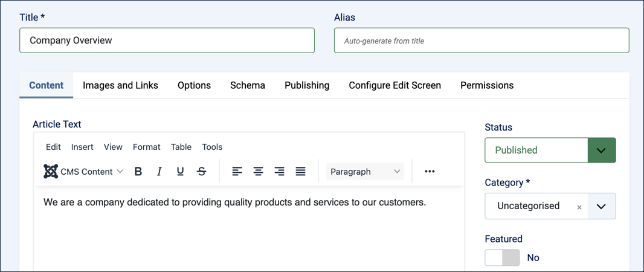Open the Schema tab
Viewport: 644px width, 272px height.
tap(248, 85)
